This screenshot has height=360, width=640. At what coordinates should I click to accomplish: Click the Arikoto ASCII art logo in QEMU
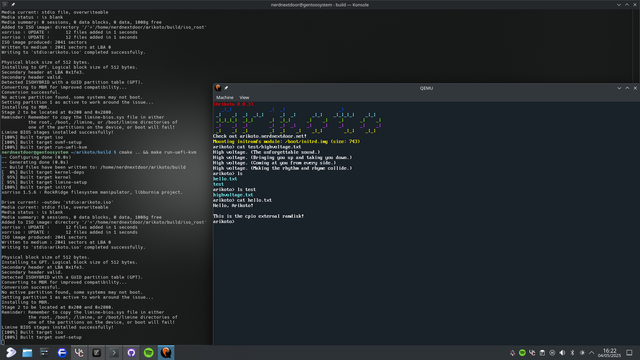tap(298, 121)
